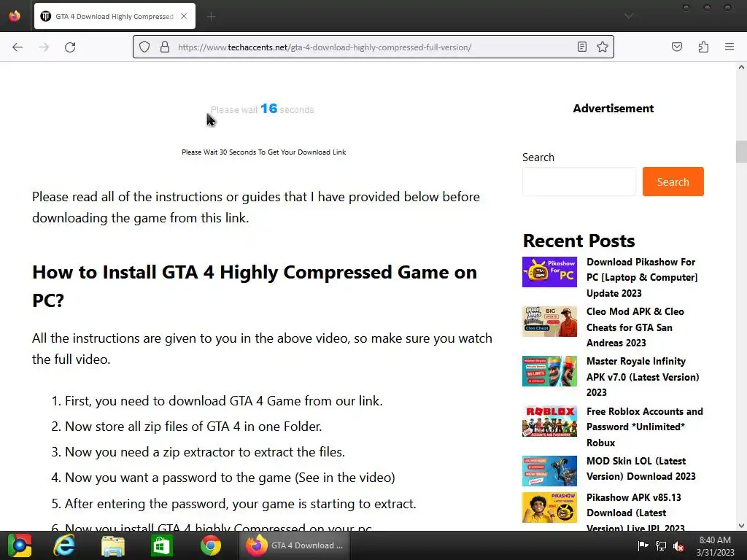This screenshot has width=747, height=560.
Task: Open Master Royale Infinity APK v7.0 link
Action: 643,377
